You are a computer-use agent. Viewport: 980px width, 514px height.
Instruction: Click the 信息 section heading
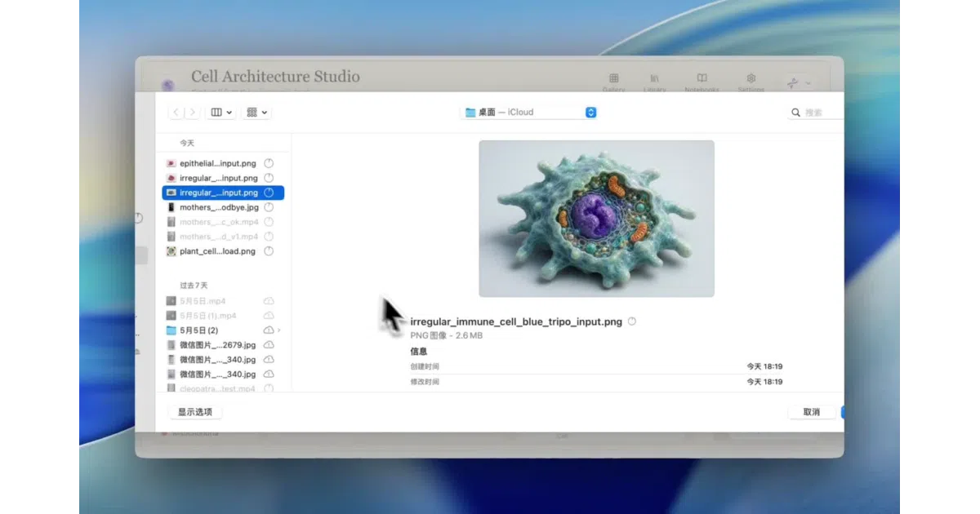pos(418,352)
